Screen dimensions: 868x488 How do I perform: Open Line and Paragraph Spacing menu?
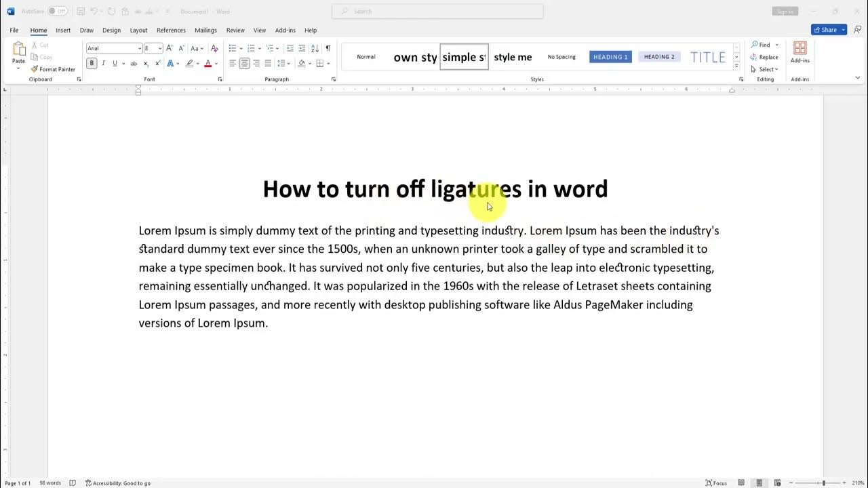click(x=283, y=63)
